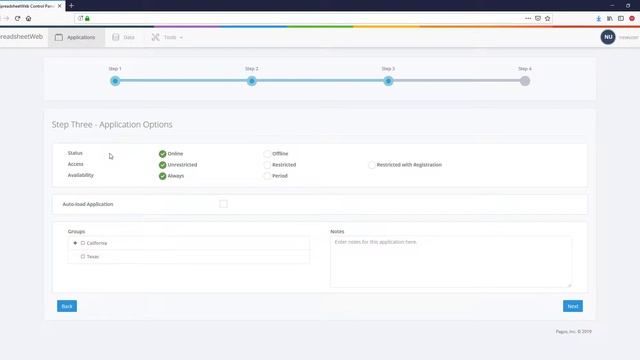640x360 pixels.
Task: Reload the page in browser
Action: tap(17, 18)
